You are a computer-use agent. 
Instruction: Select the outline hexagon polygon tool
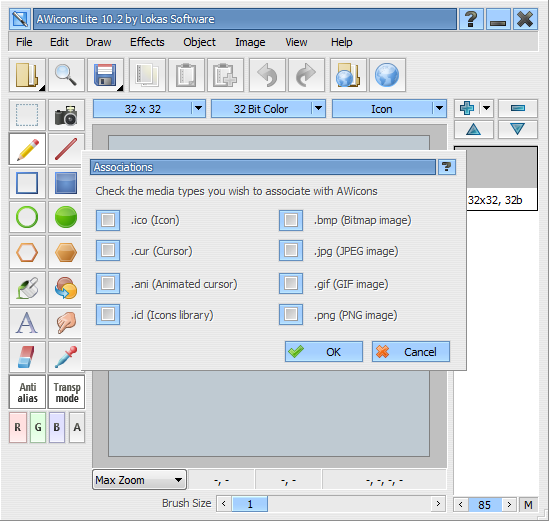(x=27, y=252)
